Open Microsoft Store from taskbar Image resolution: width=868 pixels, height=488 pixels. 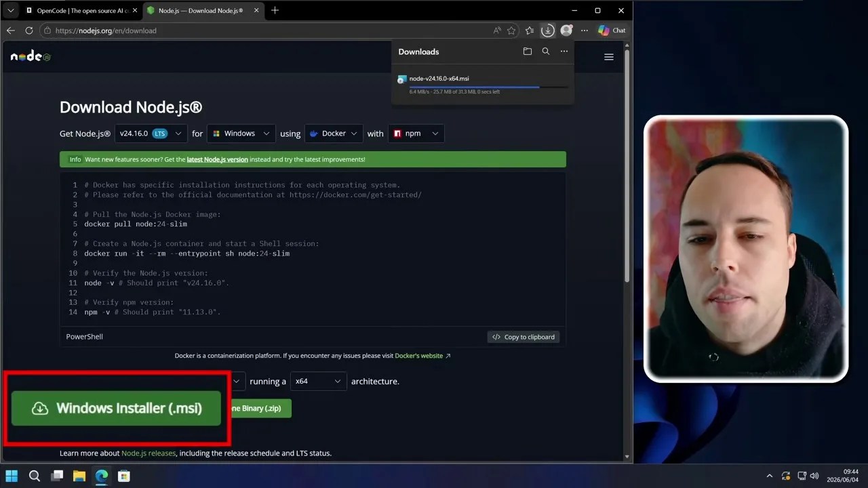click(x=124, y=476)
